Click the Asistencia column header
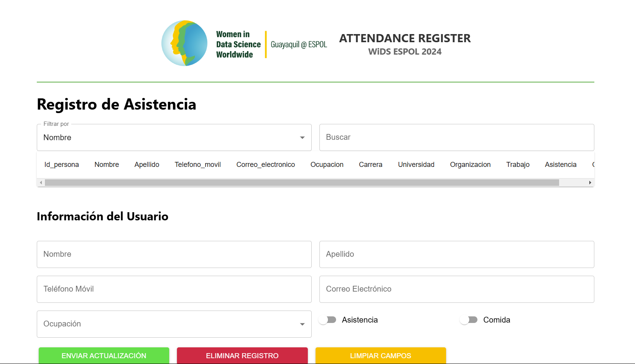Screen dimensions: 635x364 561,165
